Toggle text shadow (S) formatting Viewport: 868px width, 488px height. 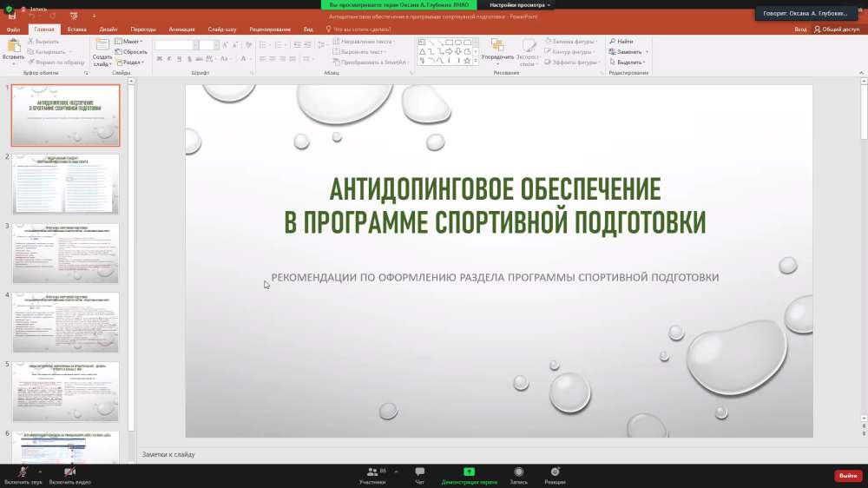coord(189,59)
